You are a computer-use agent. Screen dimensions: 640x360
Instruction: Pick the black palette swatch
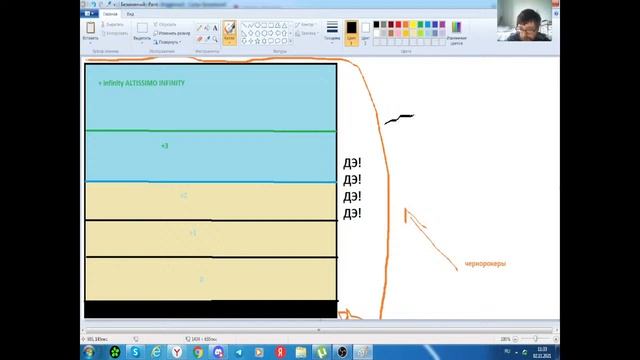(376, 25)
